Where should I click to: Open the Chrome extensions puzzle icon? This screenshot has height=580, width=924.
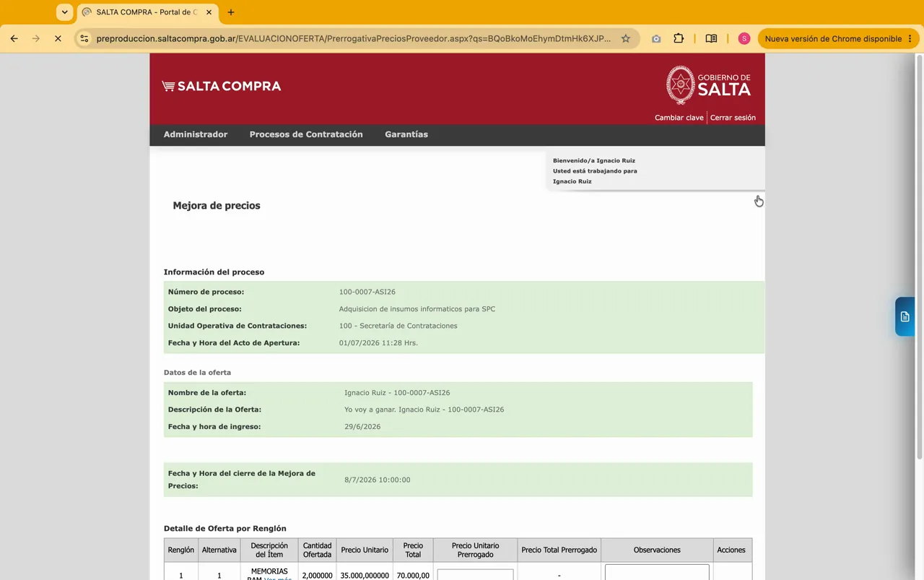point(679,38)
